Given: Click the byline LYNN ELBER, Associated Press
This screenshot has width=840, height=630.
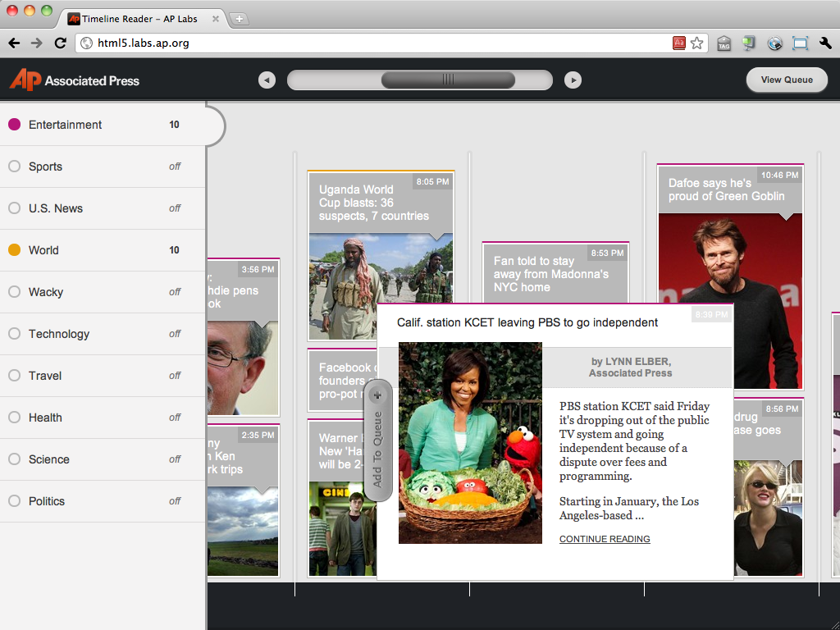Looking at the screenshot, I should click(631, 367).
